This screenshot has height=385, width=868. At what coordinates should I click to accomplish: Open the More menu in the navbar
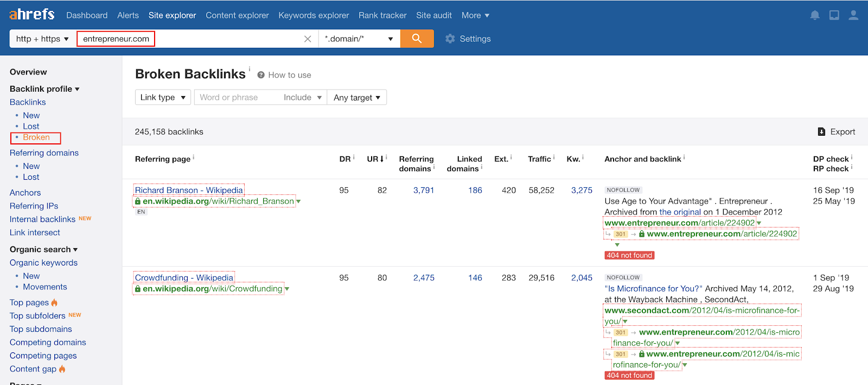point(475,15)
